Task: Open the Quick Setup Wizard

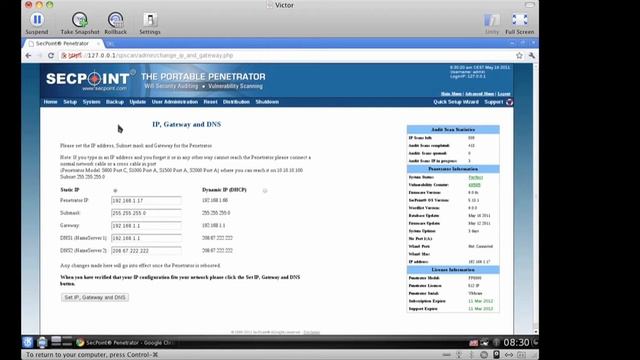Action: pyautogui.click(x=456, y=102)
